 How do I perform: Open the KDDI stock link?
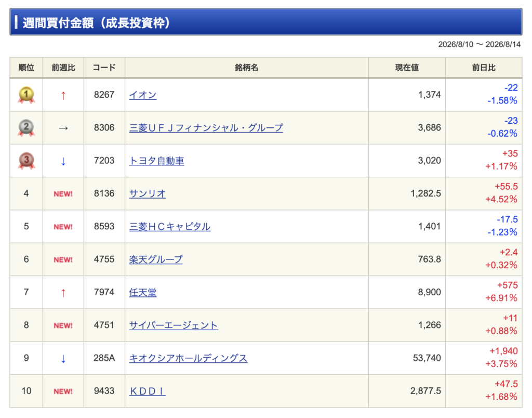(147, 391)
